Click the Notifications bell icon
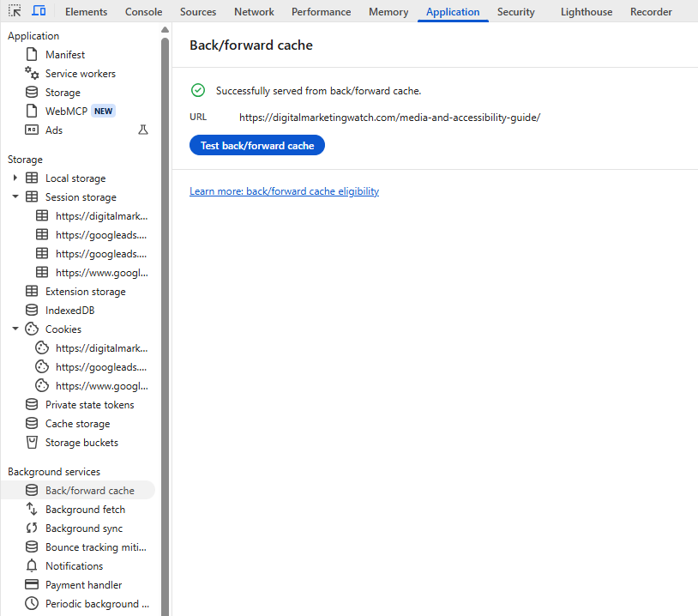This screenshot has height=616, width=698. [x=32, y=565]
